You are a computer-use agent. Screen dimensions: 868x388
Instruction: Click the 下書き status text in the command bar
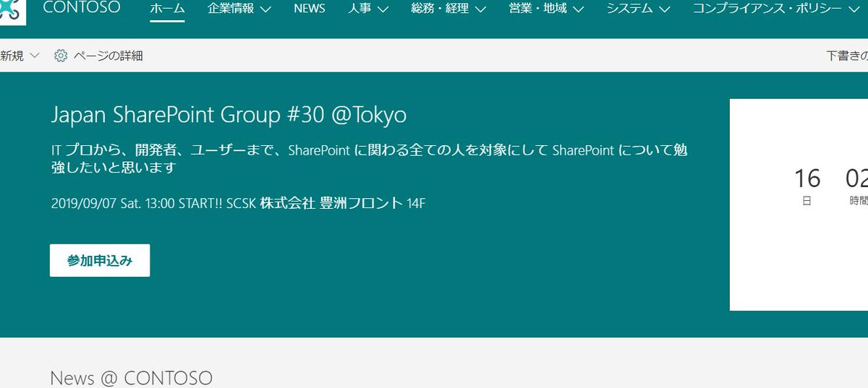pos(847,56)
